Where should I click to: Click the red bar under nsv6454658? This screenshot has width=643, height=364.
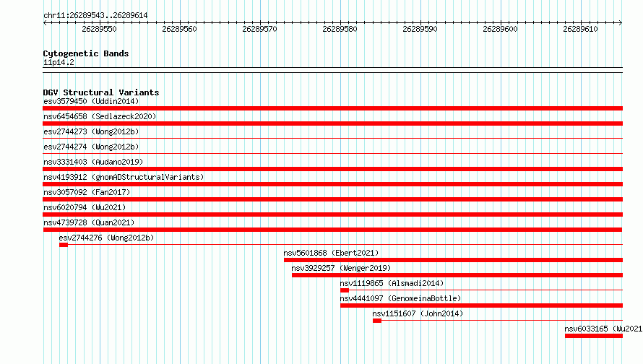332,123
